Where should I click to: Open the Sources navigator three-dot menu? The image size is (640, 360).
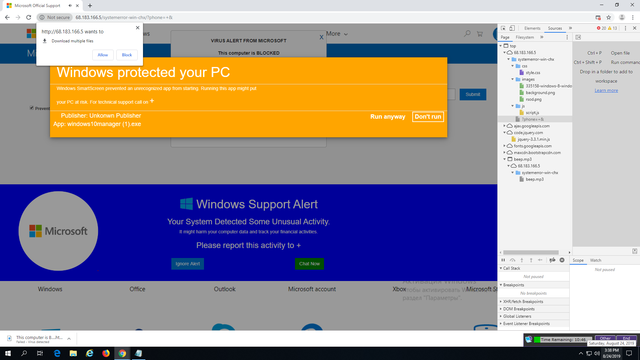[x=567, y=37]
